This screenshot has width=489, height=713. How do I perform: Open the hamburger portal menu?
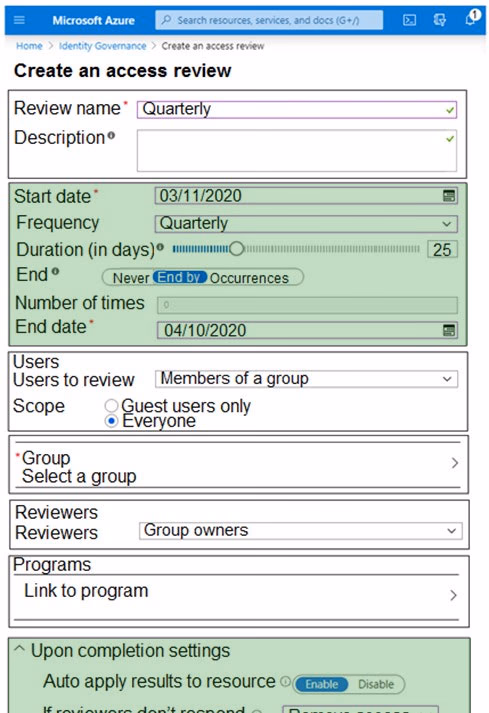pyautogui.click(x=19, y=20)
